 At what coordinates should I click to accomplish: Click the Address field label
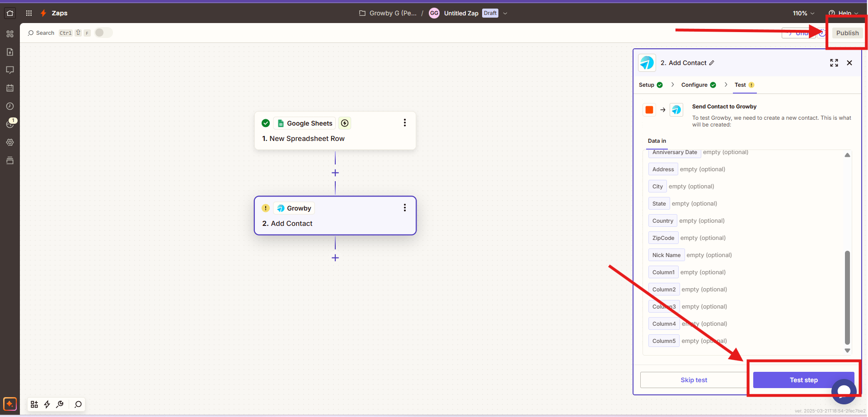click(x=663, y=169)
